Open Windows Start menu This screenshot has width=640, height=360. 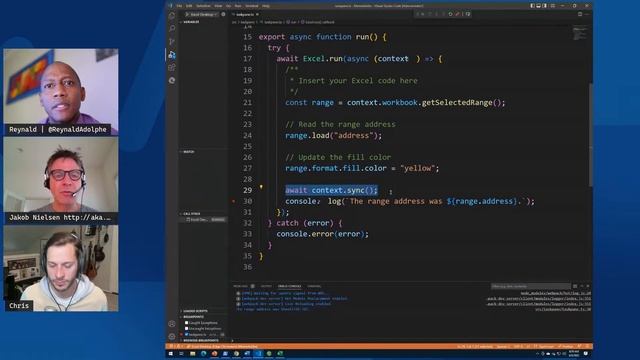pyautogui.click(x=171, y=353)
